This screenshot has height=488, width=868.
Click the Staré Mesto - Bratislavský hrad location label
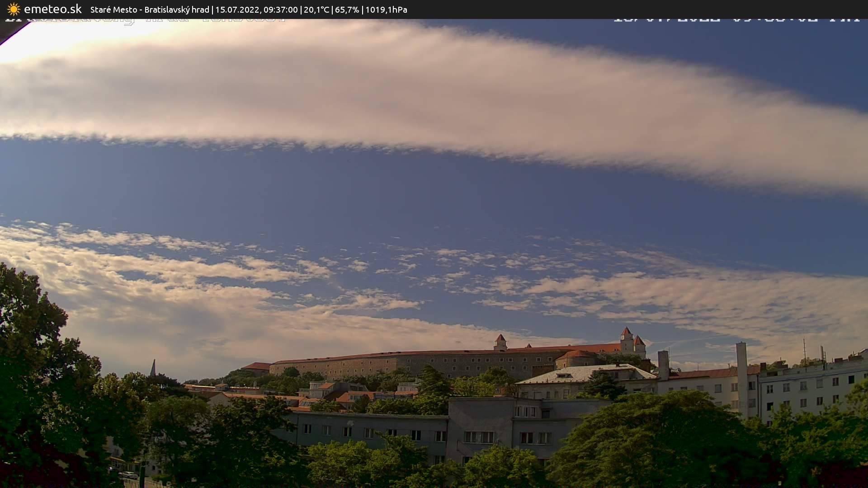pyautogui.click(x=150, y=9)
